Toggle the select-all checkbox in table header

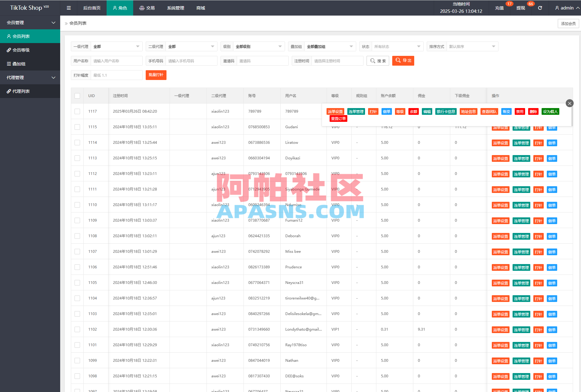pyautogui.click(x=77, y=96)
